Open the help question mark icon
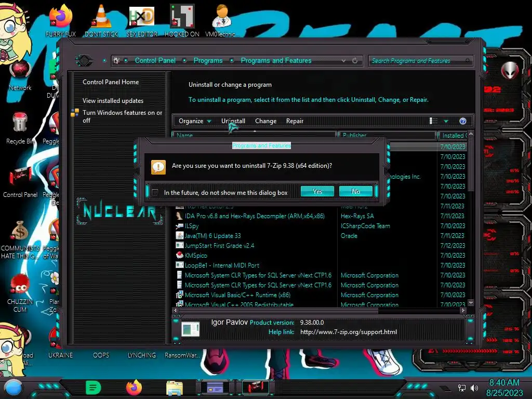Image resolution: width=532 pixels, height=399 pixels. click(463, 121)
